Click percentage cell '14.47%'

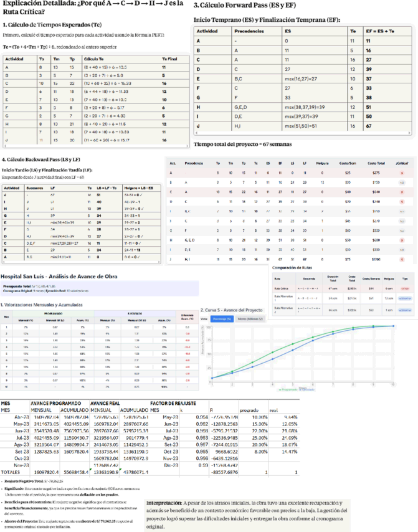coord(290,452)
